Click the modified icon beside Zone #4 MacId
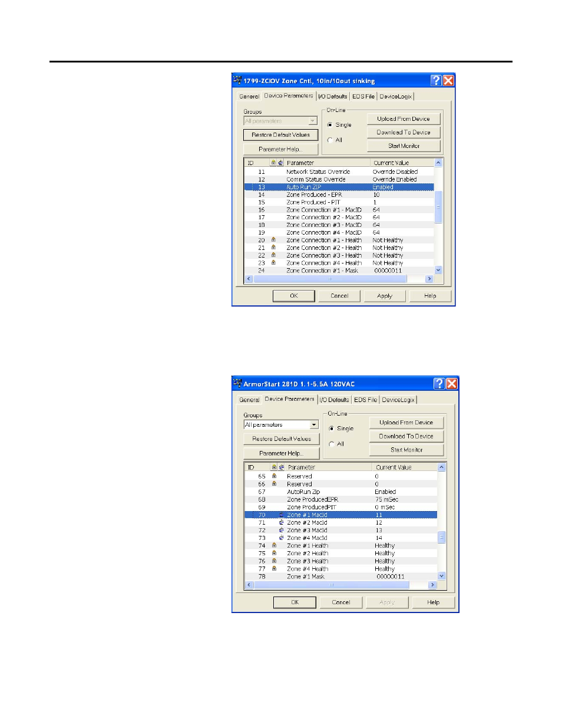Screen dimensions: 562x728 click(282, 538)
